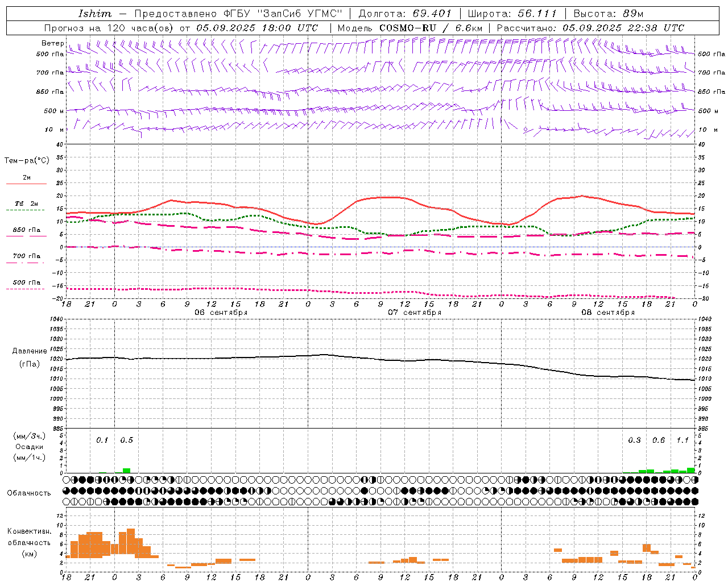The height and width of the screenshot is (582, 728).
Task: Click the green dashed line sample under Td 2м
Action: click(x=26, y=210)
